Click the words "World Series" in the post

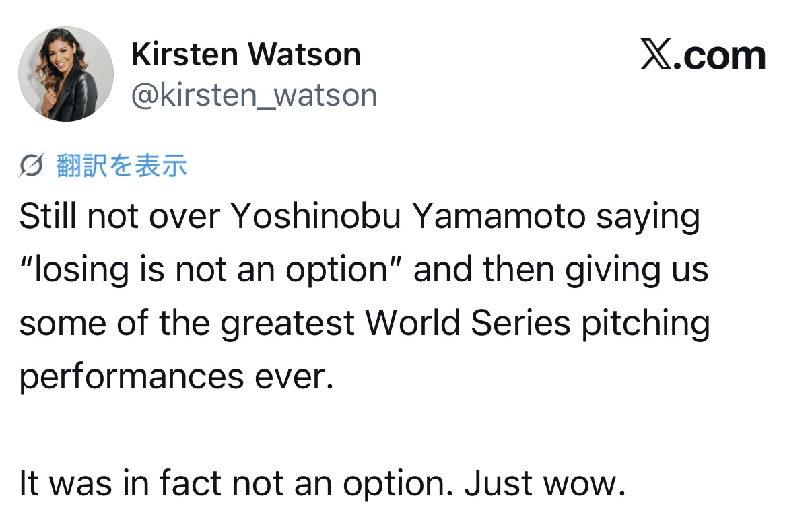pos(468,323)
